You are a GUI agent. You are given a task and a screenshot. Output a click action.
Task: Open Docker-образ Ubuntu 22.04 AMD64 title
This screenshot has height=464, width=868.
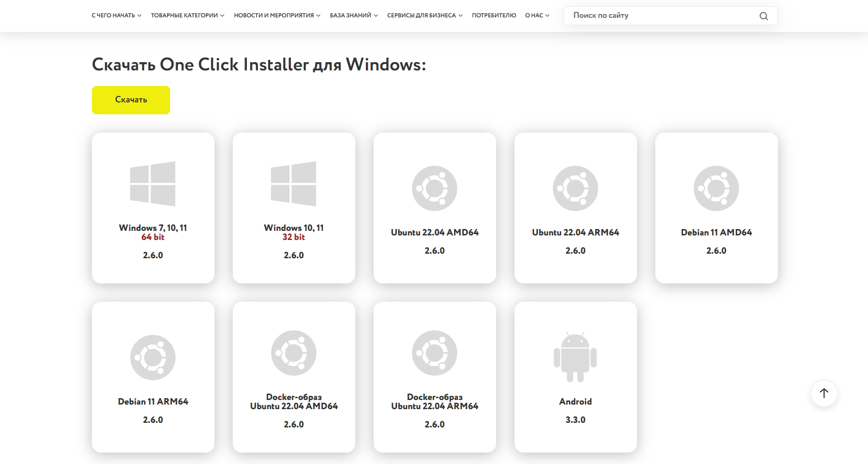click(294, 401)
